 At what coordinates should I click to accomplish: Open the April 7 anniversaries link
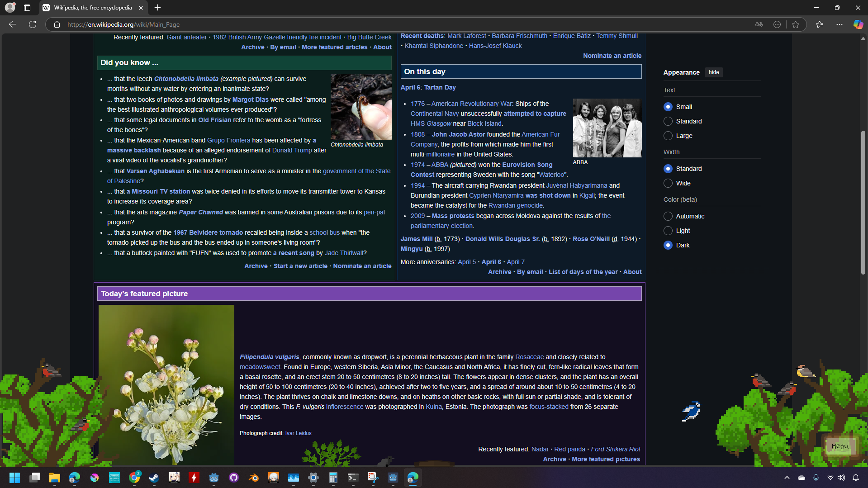516,262
